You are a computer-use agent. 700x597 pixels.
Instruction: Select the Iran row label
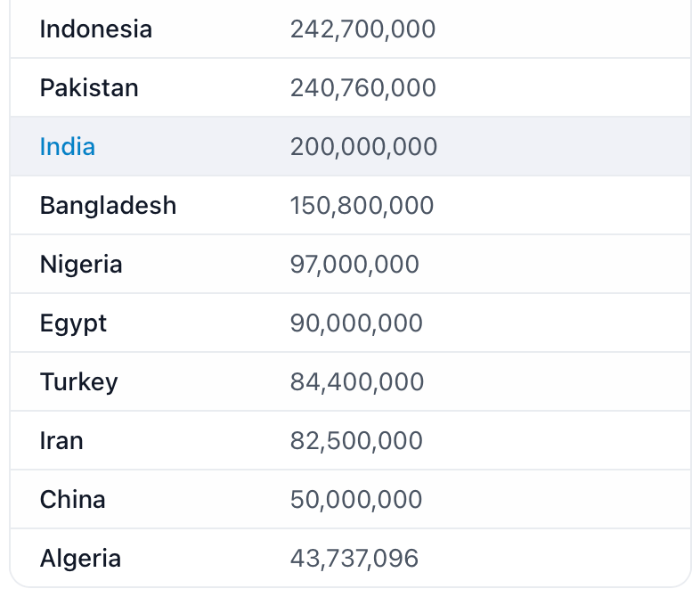[61, 441]
